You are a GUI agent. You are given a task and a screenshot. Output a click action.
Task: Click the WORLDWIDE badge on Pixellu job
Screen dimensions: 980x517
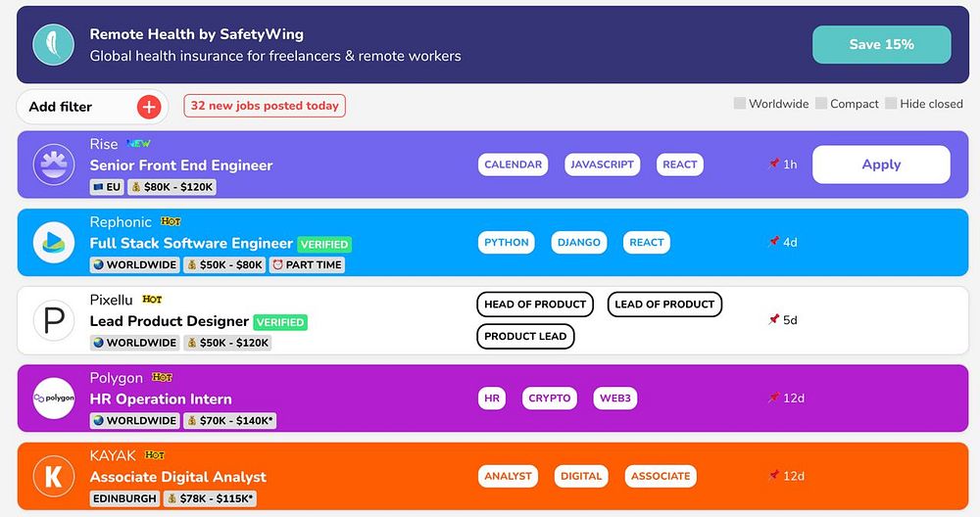click(134, 343)
